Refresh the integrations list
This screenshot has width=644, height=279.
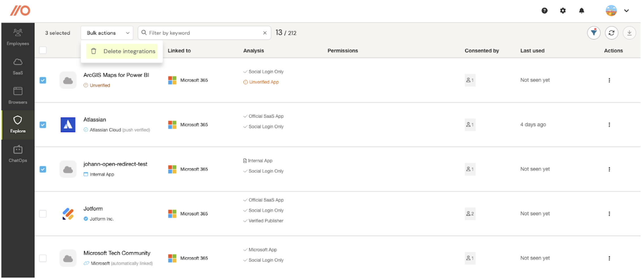tap(611, 33)
